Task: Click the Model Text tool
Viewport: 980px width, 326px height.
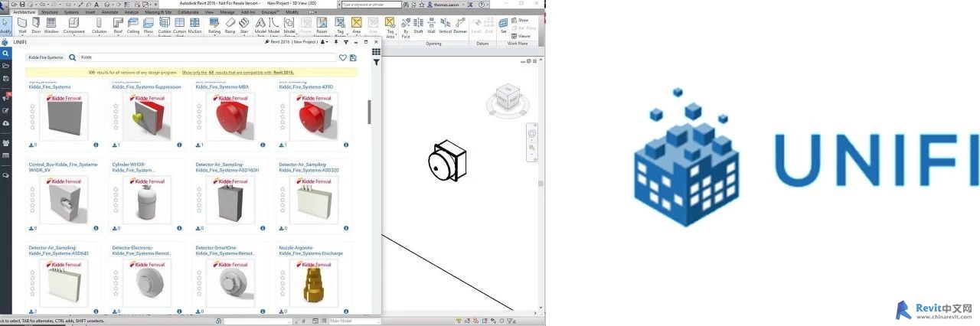Action: (x=261, y=28)
